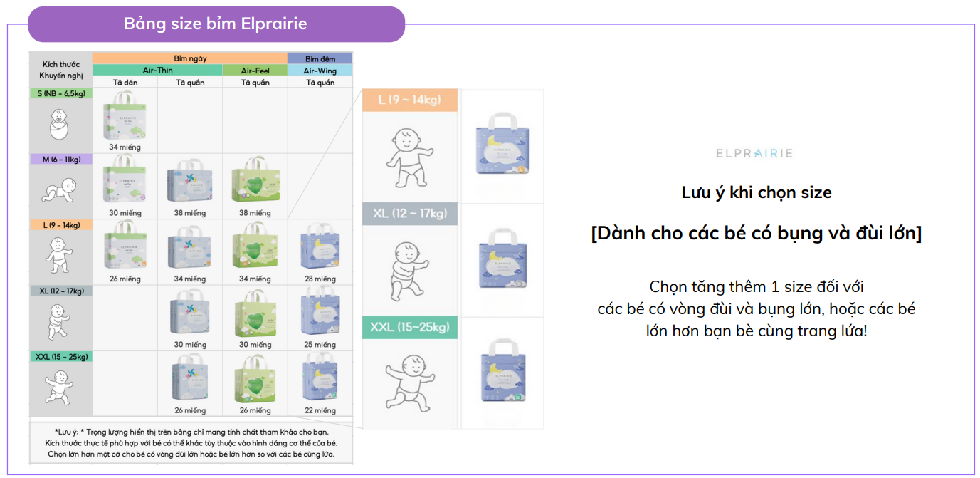The image size is (980, 478).
Task: Click the '*Lưu ý: * Trọng lượng hiển thị' note line
Action: [x=191, y=432]
